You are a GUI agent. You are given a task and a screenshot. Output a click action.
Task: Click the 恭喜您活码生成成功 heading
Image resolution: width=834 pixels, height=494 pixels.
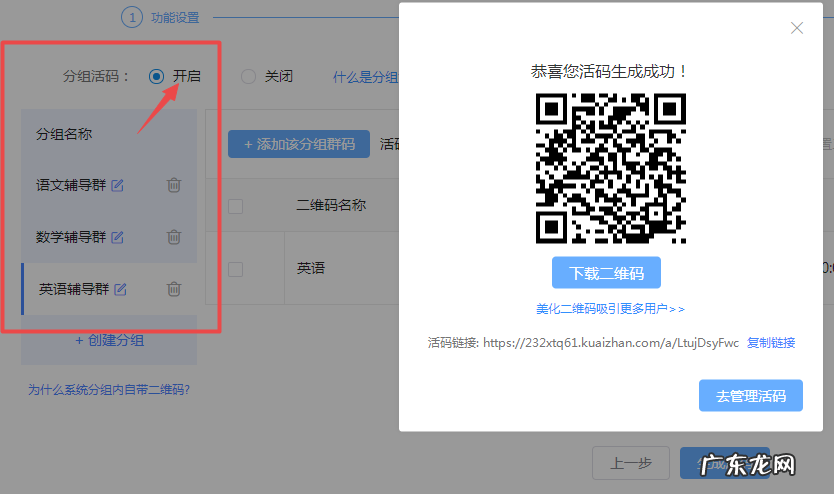pos(610,71)
